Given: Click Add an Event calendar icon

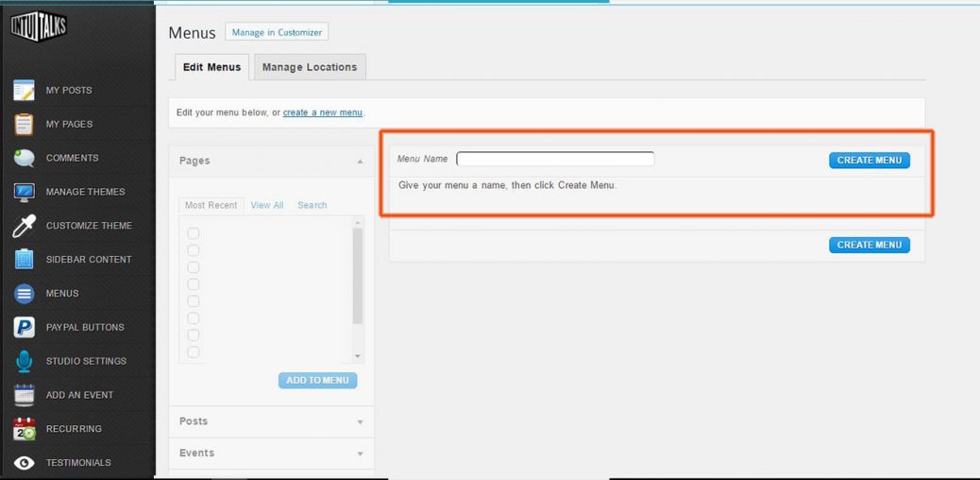Looking at the screenshot, I should pos(25,395).
